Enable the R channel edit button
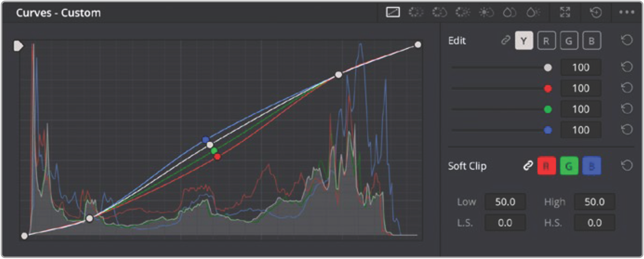644x259 pixels. (x=546, y=41)
